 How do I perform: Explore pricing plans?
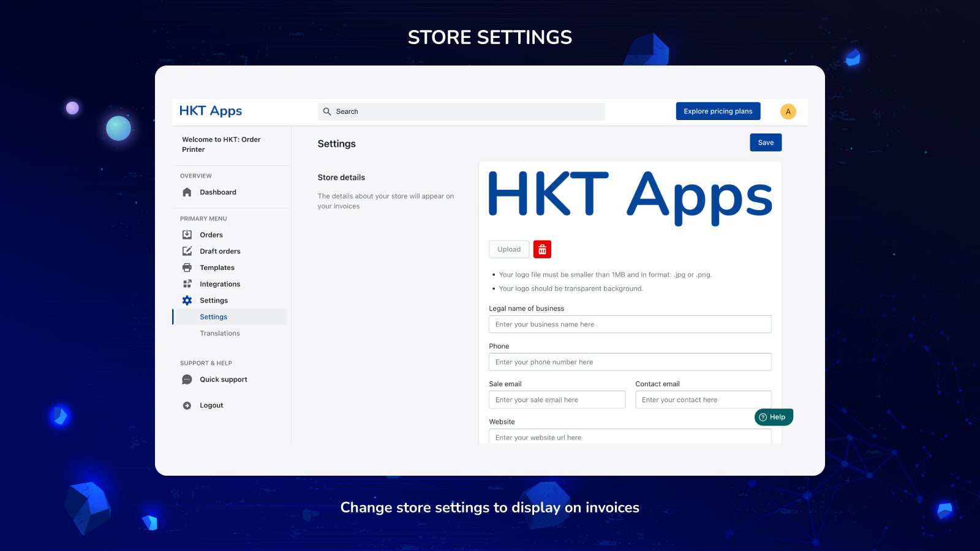[717, 111]
